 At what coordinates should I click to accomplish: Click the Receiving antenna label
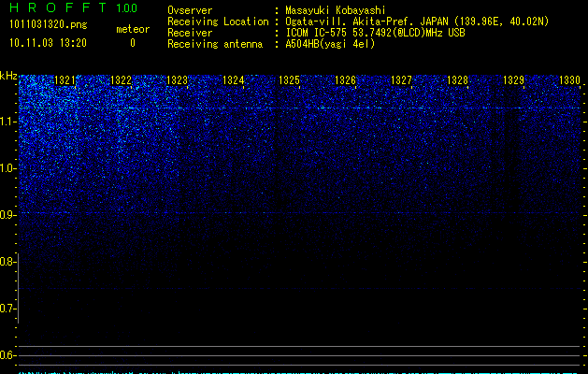215,44
